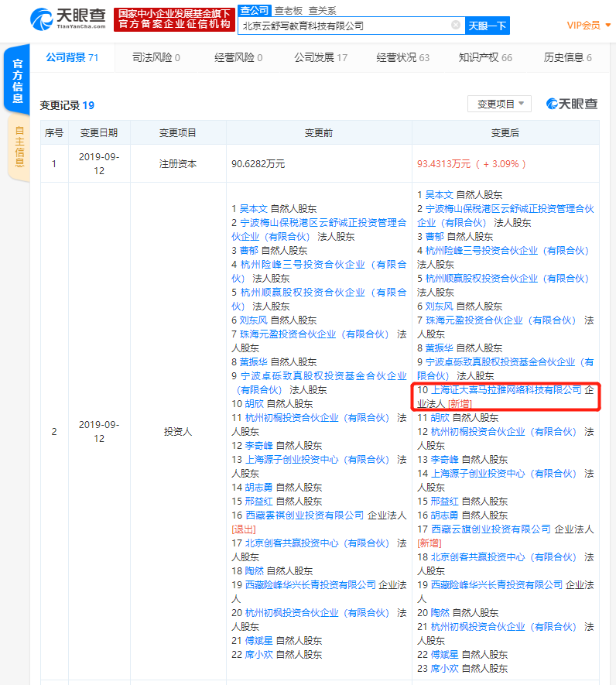
Task: Open 西藏云旗创业投资有限公司 link
Action: [491, 529]
